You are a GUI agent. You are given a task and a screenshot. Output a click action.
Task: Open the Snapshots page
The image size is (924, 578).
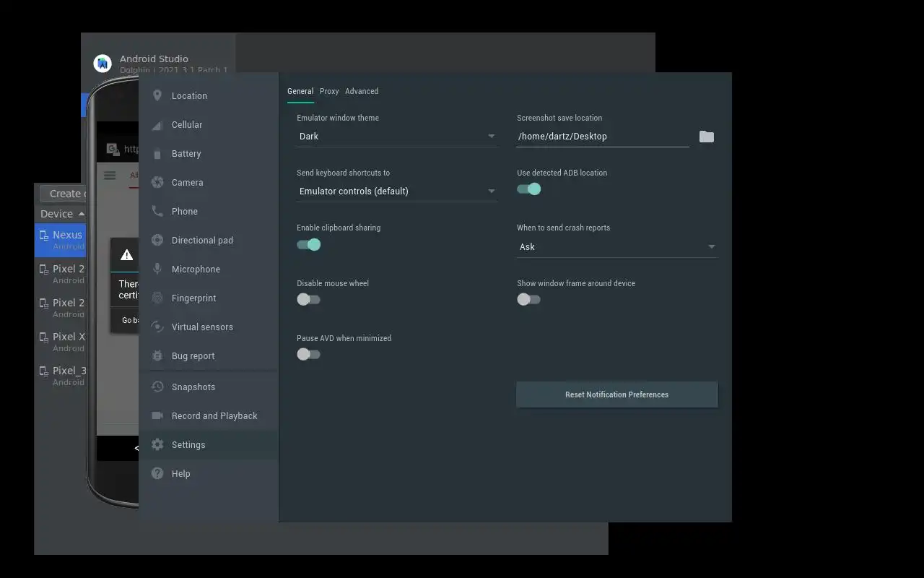click(209, 387)
